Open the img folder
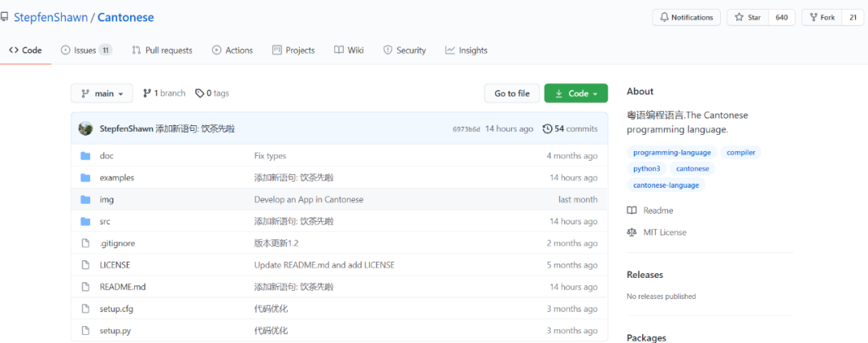Viewport: 868px width, 343px height. 107,200
